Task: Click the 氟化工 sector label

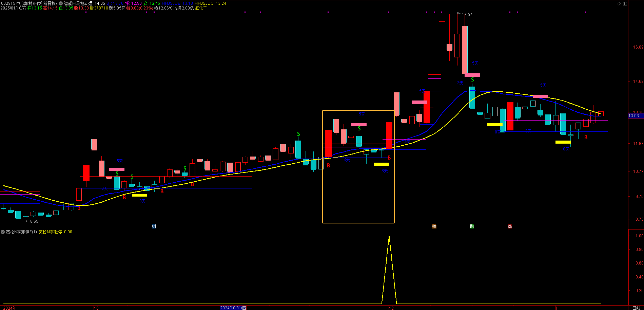Action: pyautogui.click(x=201, y=8)
